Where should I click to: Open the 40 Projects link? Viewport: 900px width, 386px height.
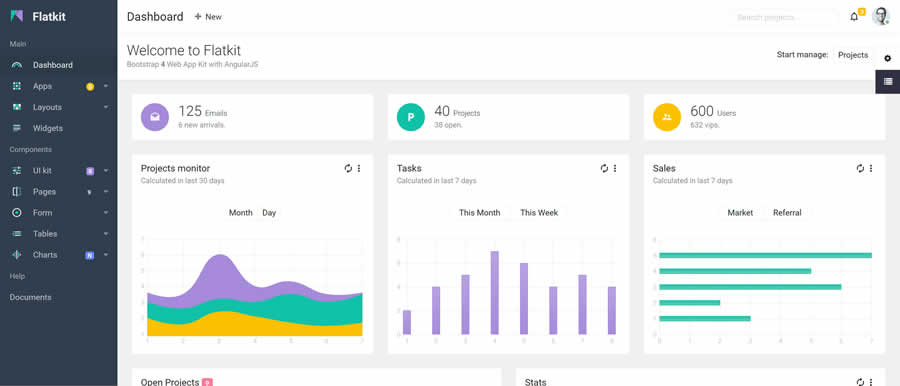tap(457, 111)
